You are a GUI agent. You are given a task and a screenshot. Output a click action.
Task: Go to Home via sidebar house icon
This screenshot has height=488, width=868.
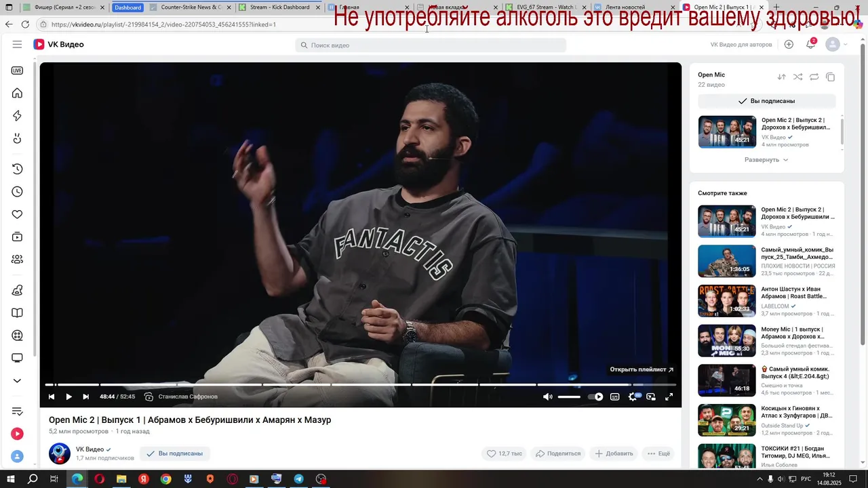tap(17, 94)
